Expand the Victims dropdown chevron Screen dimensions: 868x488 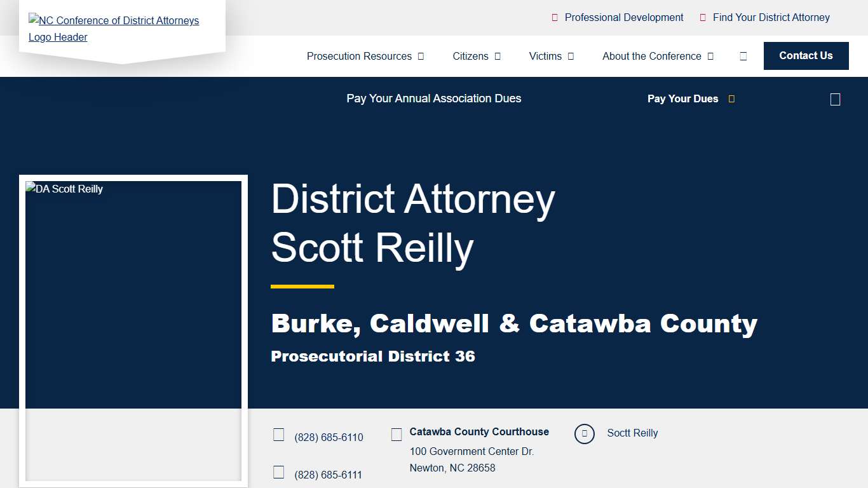pos(571,56)
